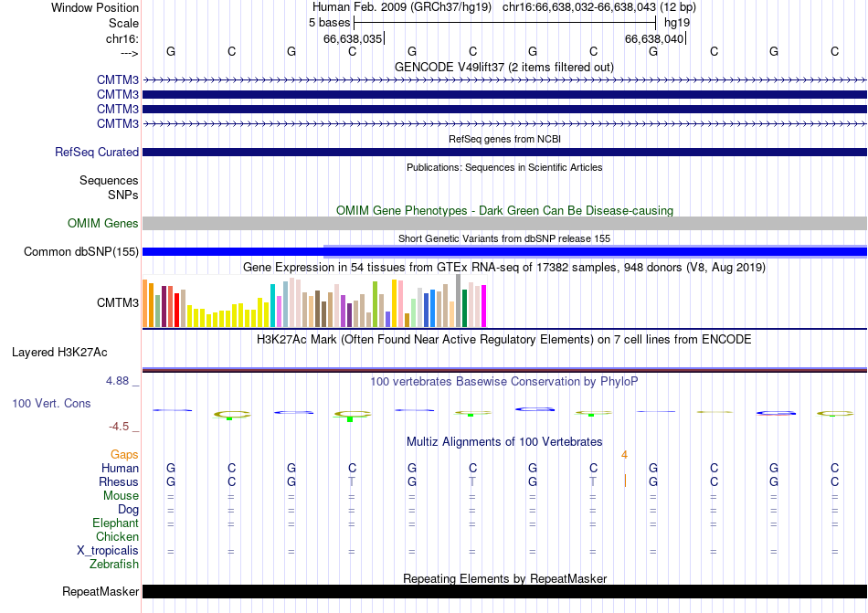The height and width of the screenshot is (613, 868).
Task: Click the Layered H3K27Ac label
Action: pyautogui.click(x=59, y=353)
